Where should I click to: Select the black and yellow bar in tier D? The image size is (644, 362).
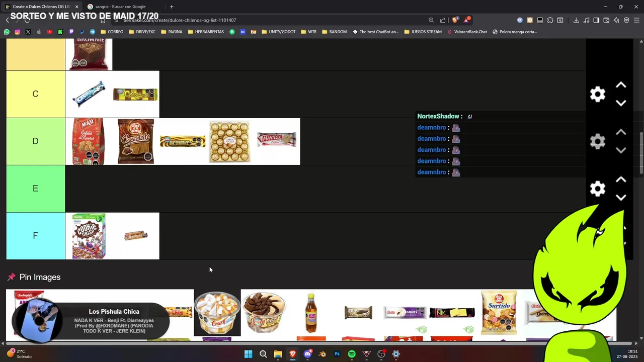coord(183,141)
